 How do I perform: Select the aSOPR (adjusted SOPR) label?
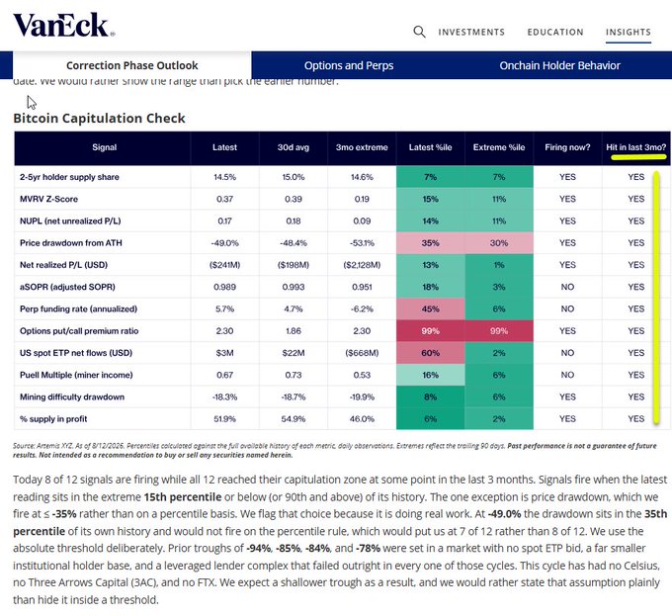(67, 287)
